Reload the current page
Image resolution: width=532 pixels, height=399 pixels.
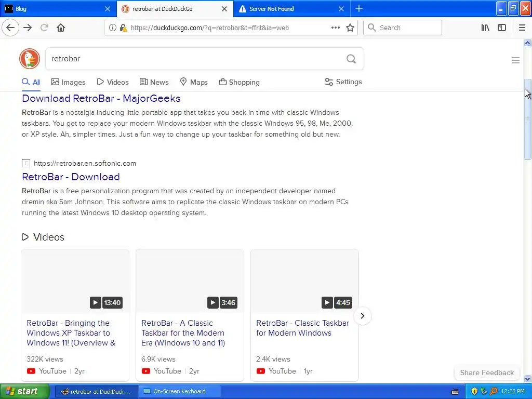click(44, 28)
